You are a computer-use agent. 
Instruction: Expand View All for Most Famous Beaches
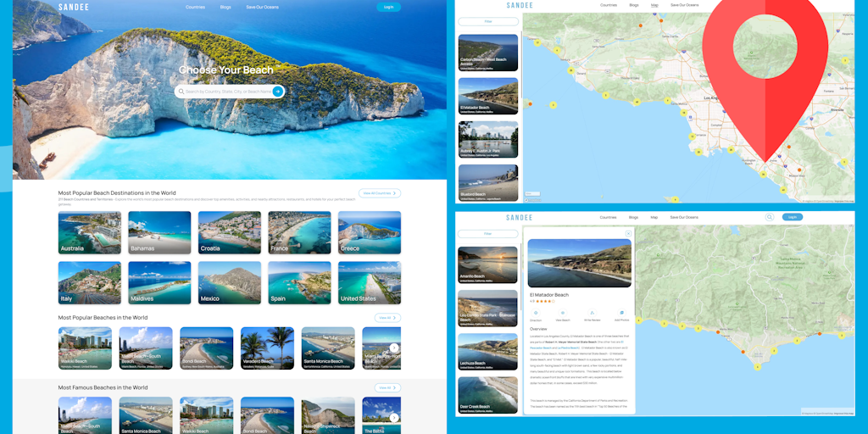387,387
